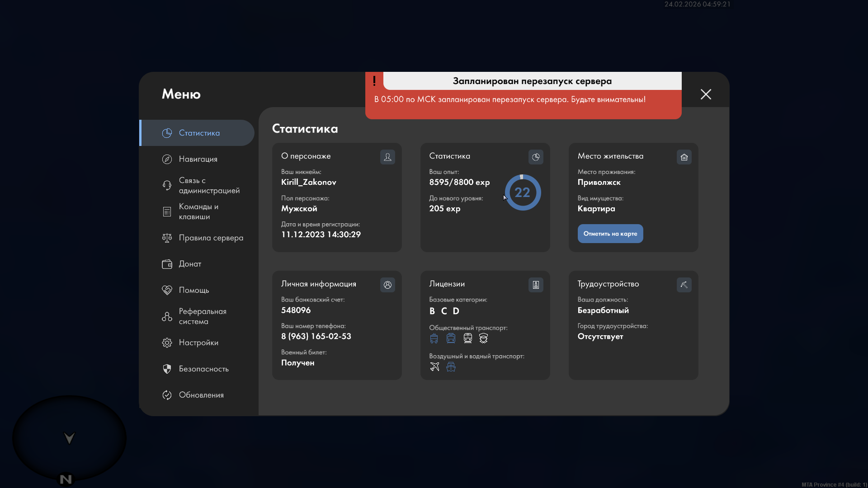Click the first bus transport license icon

(434, 338)
